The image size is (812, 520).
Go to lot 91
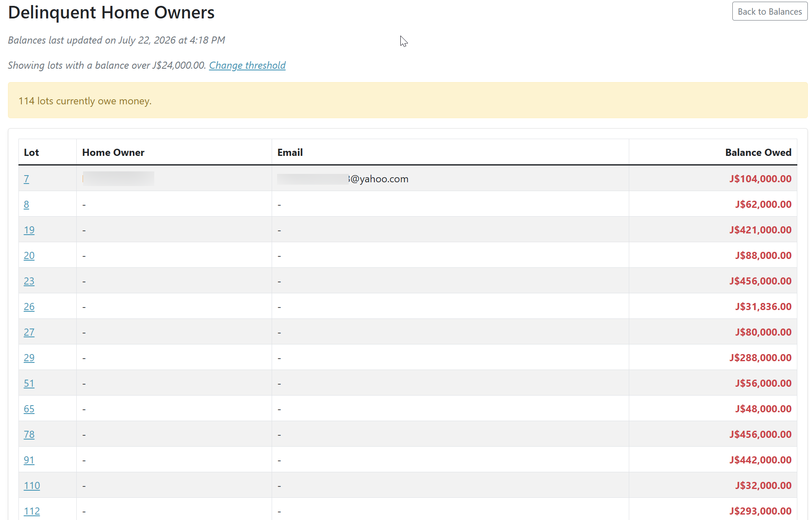(x=29, y=460)
